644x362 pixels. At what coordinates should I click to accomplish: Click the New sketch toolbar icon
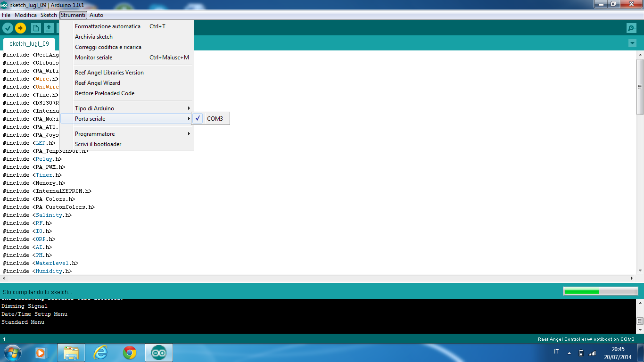pyautogui.click(x=36, y=28)
